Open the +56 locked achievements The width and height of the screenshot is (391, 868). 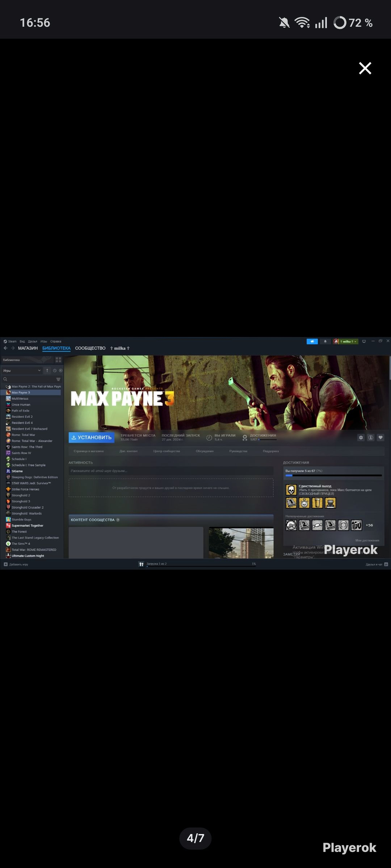click(369, 525)
